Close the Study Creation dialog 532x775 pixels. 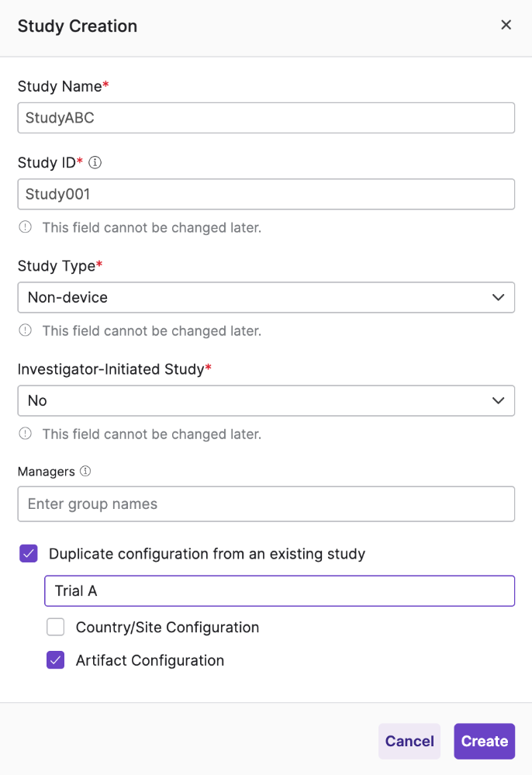coord(506,25)
